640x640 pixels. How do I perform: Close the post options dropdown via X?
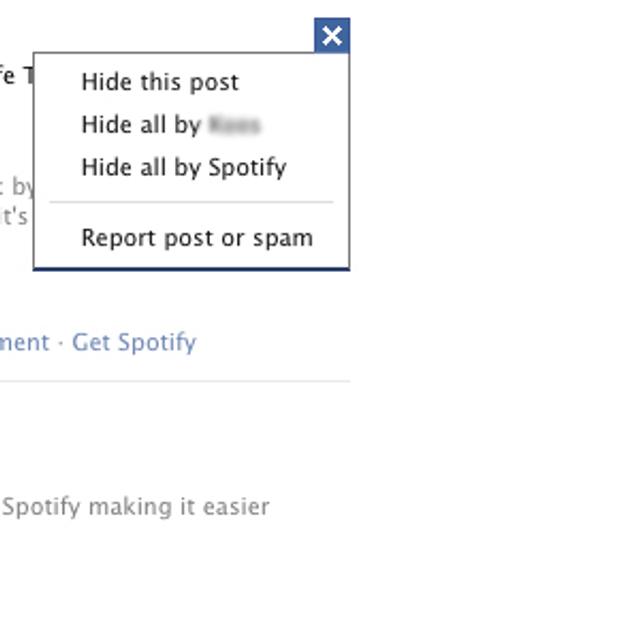click(x=332, y=36)
